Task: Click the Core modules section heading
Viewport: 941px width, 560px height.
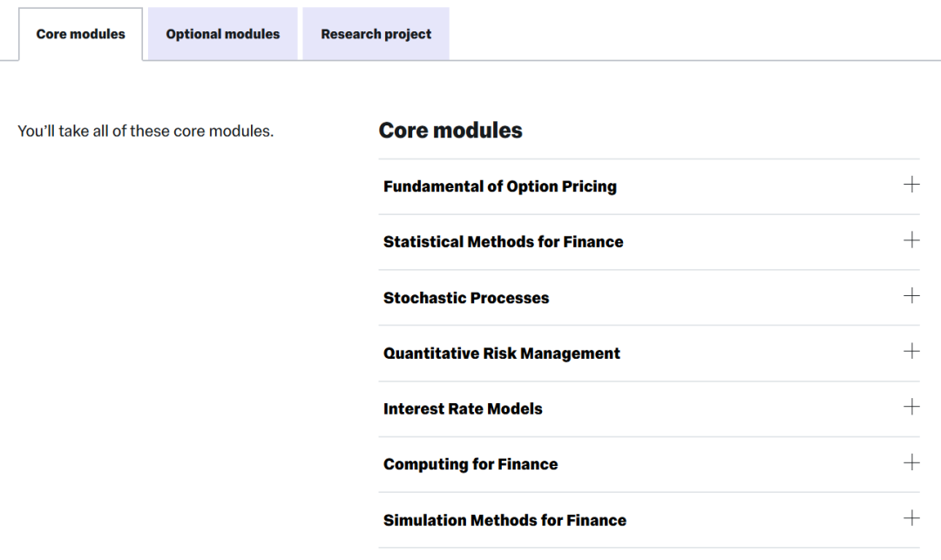Action: pos(450,131)
